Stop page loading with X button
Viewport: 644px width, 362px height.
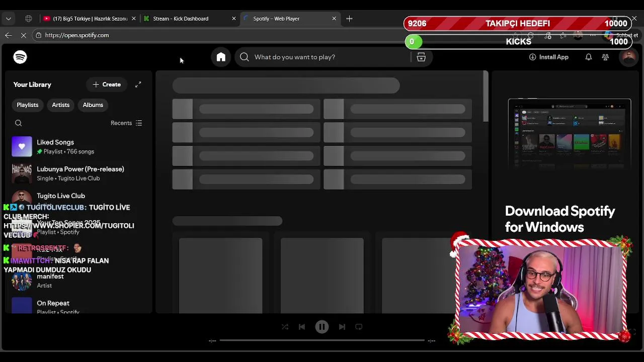[24, 35]
